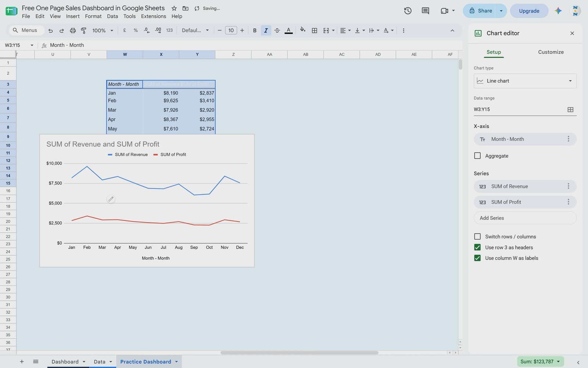Click the redo arrow in toolbar
This screenshot has width=588, height=368.
[62, 31]
